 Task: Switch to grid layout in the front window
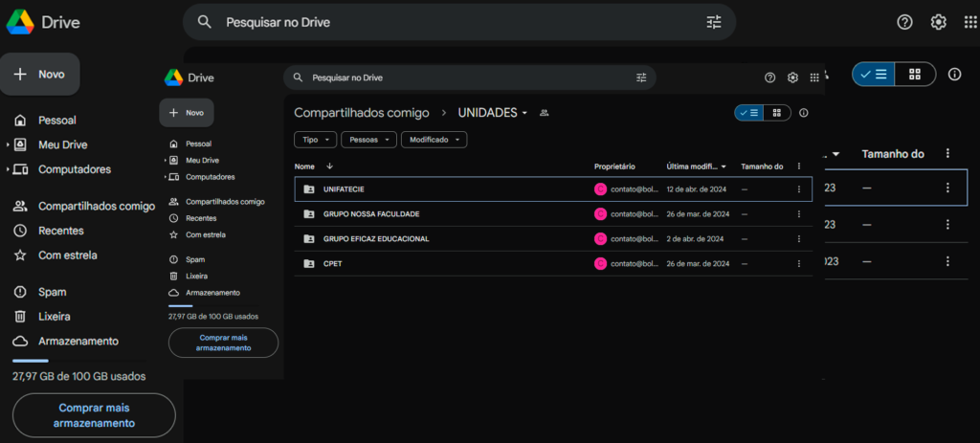pyautogui.click(x=777, y=113)
